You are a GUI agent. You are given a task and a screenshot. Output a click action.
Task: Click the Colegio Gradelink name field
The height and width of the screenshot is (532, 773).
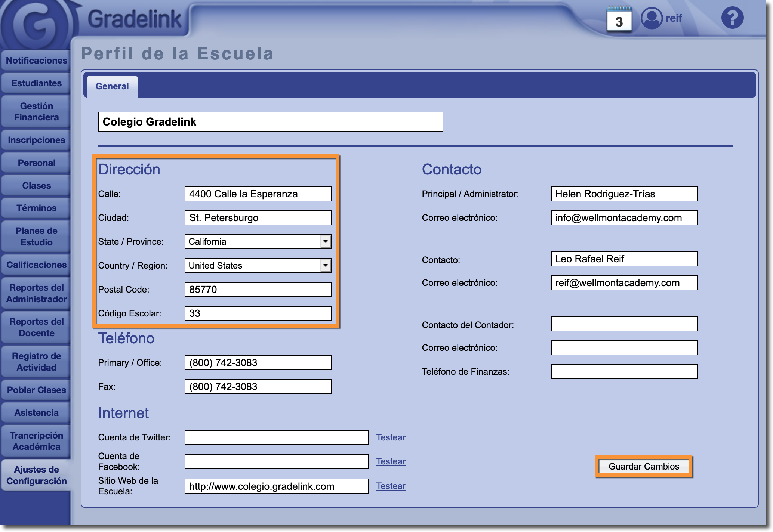point(270,122)
